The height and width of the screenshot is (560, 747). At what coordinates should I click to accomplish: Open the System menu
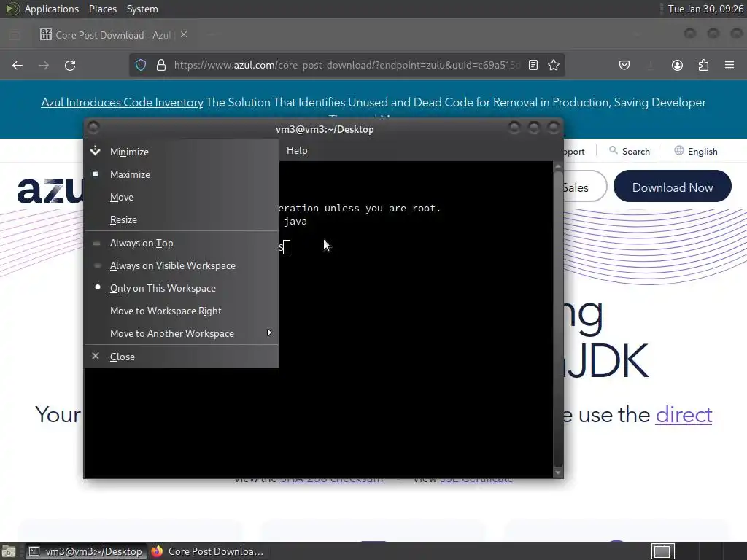click(x=142, y=9)
